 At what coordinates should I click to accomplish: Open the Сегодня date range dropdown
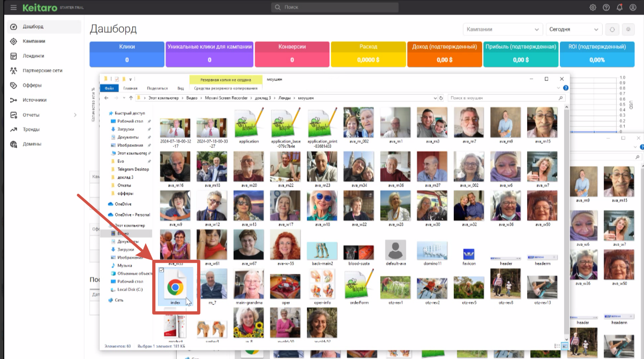pyautogui.click(x=573, y=29)
